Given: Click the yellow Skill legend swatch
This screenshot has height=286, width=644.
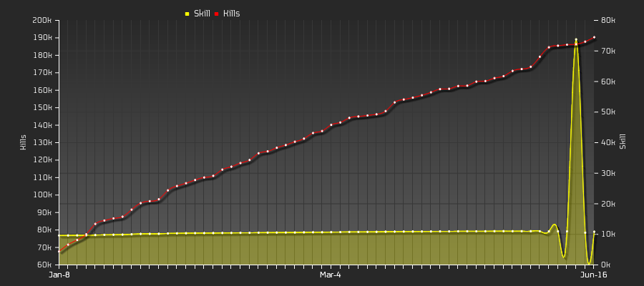Looking at the screenshot, I should pyautogui.click(x=187, y=14).
